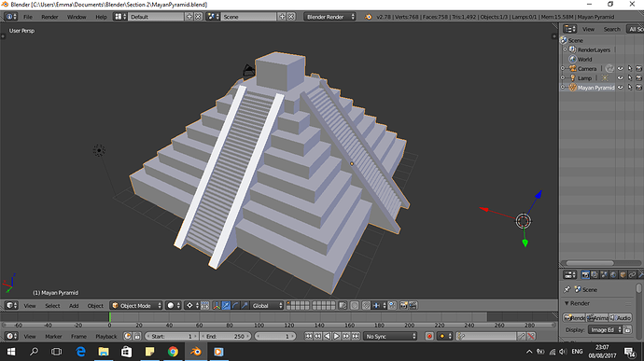Open the No Sync playback dropdown

pyautogui.click(x=390, y=336)
